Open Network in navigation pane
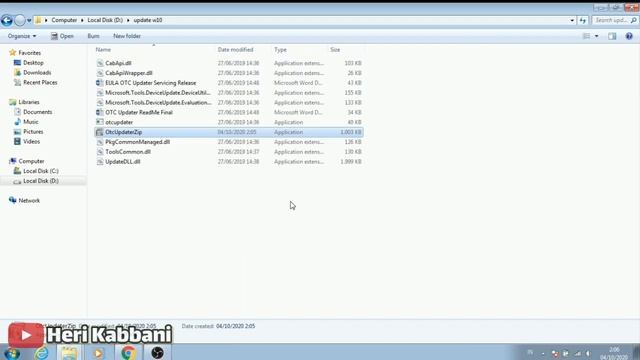Image resolution: width=640 pixels, height=360 pixels. pyautogui.click(x=29, y=200)
